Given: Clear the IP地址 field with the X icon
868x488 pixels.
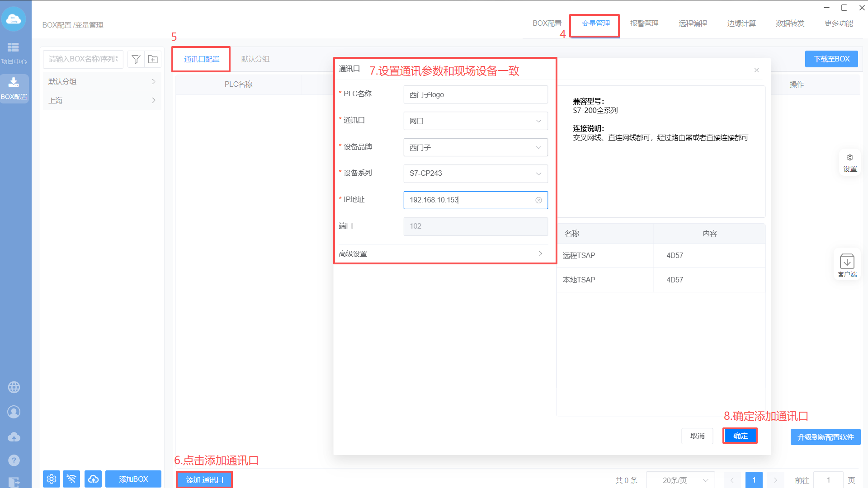Looking at the screenshot, I should point(538,200).
